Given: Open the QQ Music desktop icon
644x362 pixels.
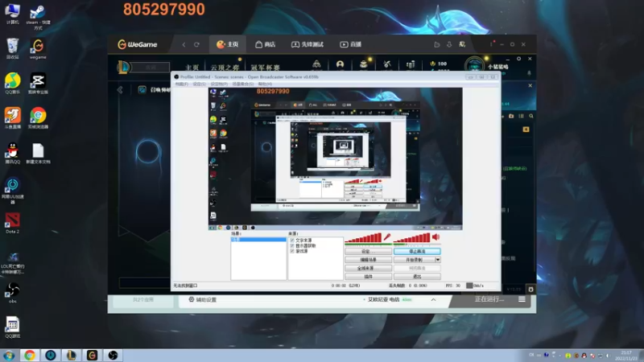Looking at the screenshot, I should pos(13,84).
